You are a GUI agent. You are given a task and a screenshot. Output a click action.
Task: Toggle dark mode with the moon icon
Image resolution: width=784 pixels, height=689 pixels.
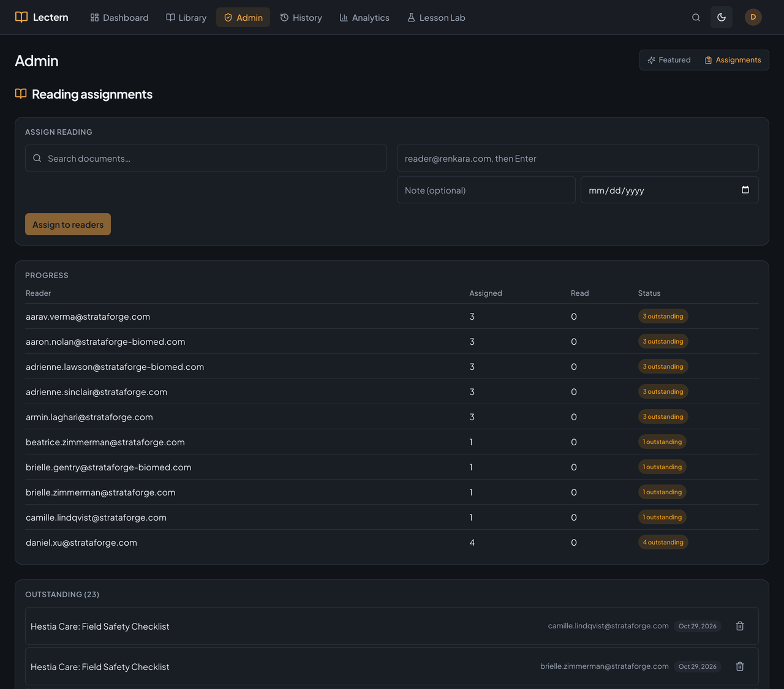point(722,17)
